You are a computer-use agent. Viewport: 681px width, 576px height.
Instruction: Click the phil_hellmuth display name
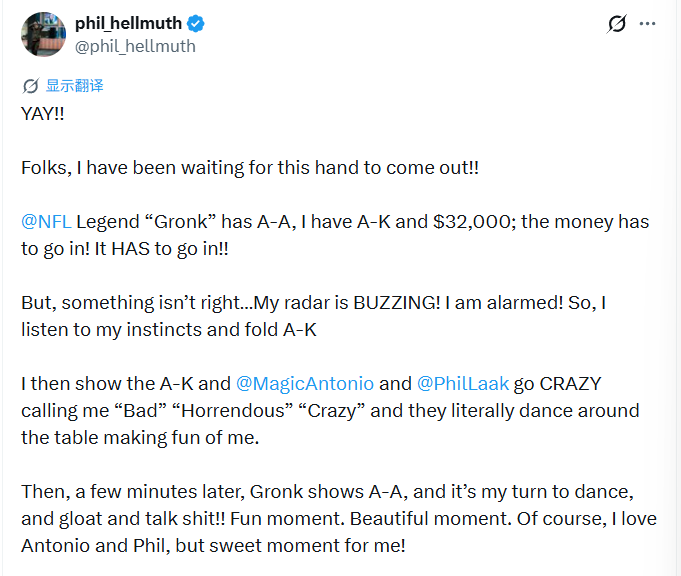coord(130,23)
